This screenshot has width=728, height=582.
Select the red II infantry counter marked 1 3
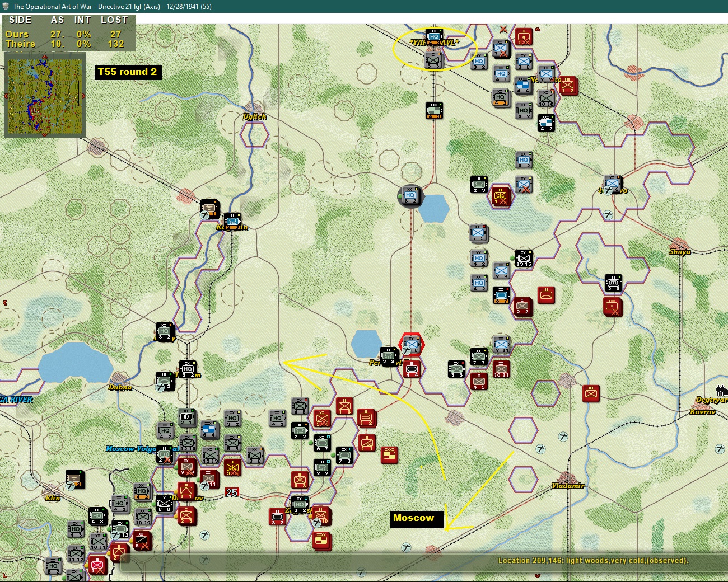(x=344, y=406)
